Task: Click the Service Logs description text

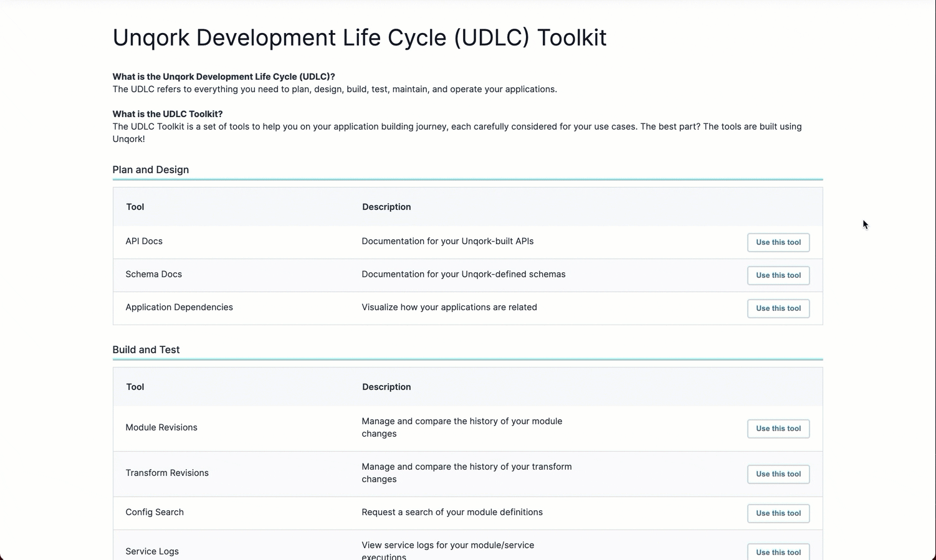Action: [x=448, y=551]
